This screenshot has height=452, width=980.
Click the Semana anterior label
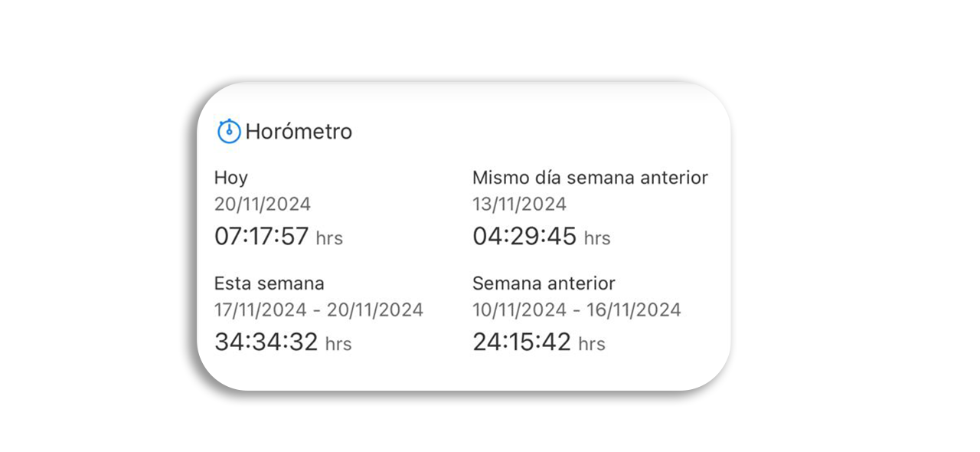(x=544, y=283)
